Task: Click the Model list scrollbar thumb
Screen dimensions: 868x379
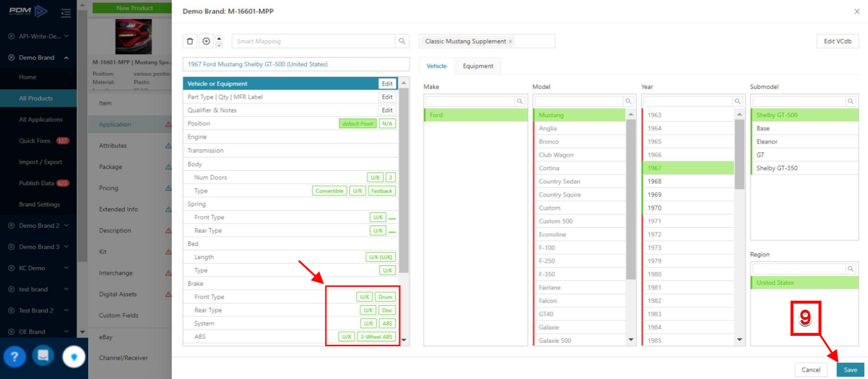Action: point(631,199)
